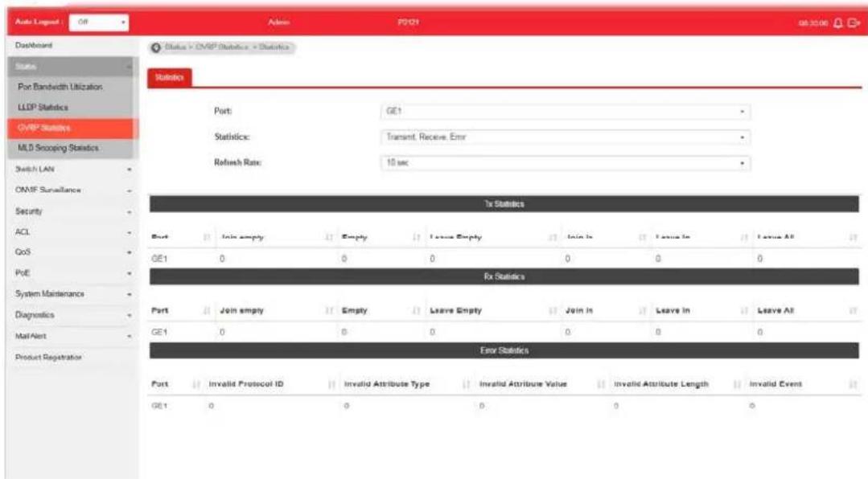Open the Refresh Rate dropdown
Image resolution: width=868 pixels, height=479 pixels.
point(566,163)
